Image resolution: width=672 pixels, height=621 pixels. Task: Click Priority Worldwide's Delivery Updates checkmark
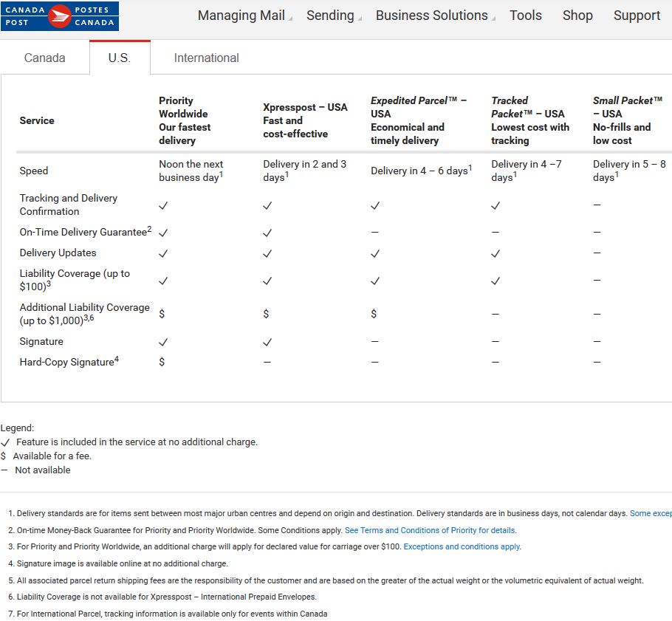163,254
